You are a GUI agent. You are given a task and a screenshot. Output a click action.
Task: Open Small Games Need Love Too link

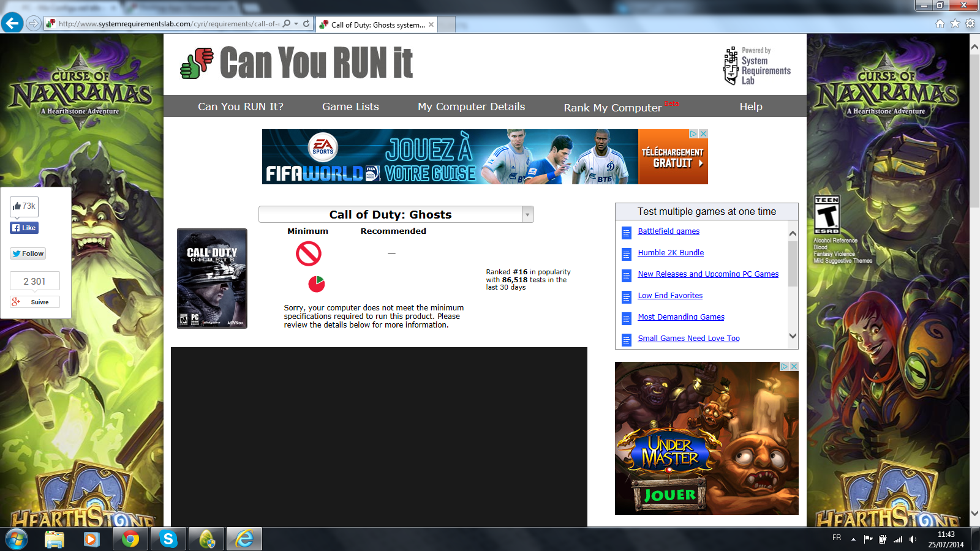point(688,339)
